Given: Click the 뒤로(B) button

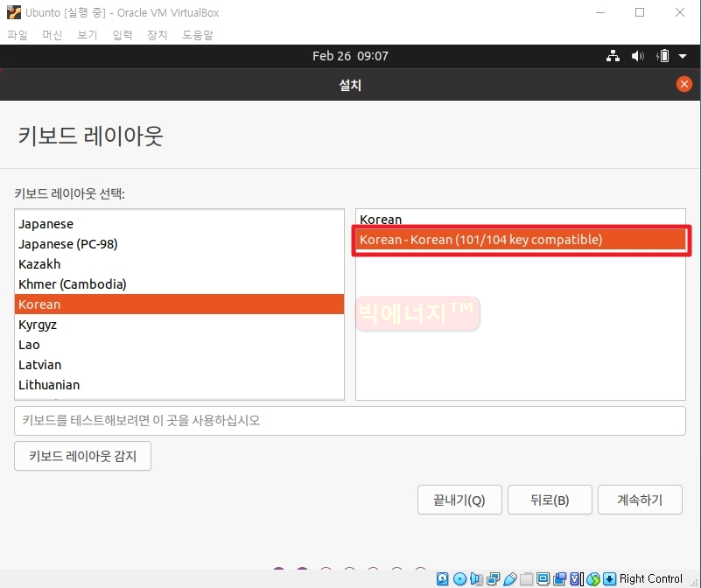Looking at the screenshot, I should coord(550,500).
